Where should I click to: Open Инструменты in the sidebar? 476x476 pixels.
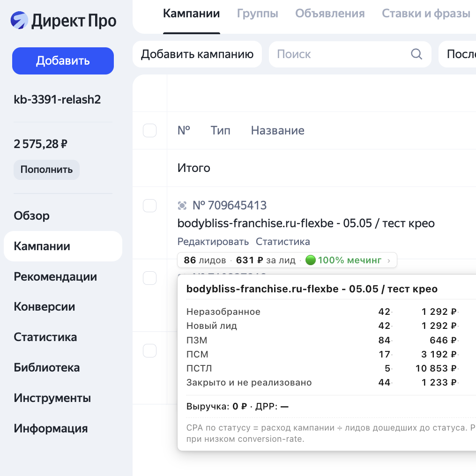52,398
